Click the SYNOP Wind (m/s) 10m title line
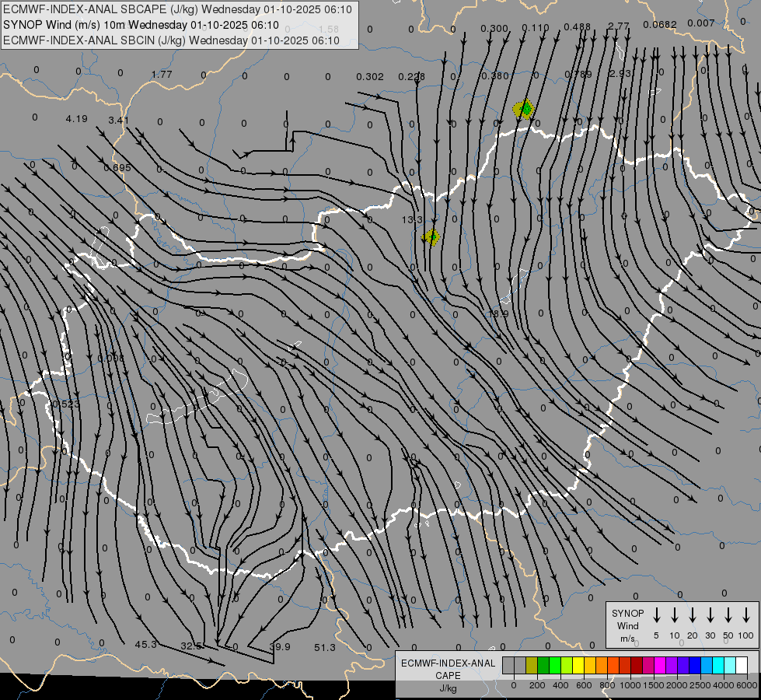761x700 pixels. (x=141, y=25)
